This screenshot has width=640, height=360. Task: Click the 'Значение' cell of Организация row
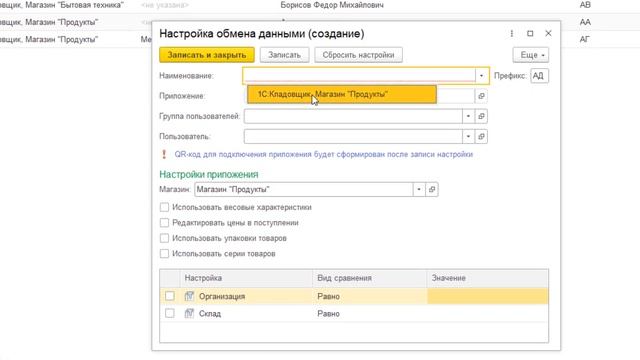(488, 296)
